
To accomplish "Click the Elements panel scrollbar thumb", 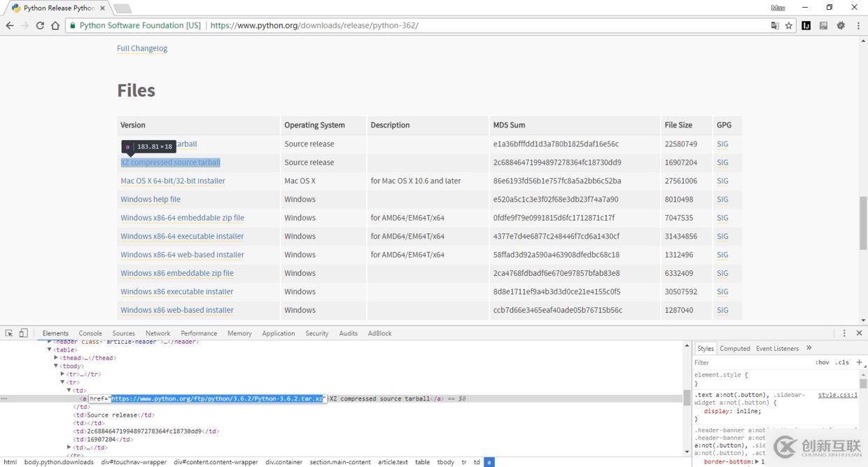I will click(x=687, y=398).
